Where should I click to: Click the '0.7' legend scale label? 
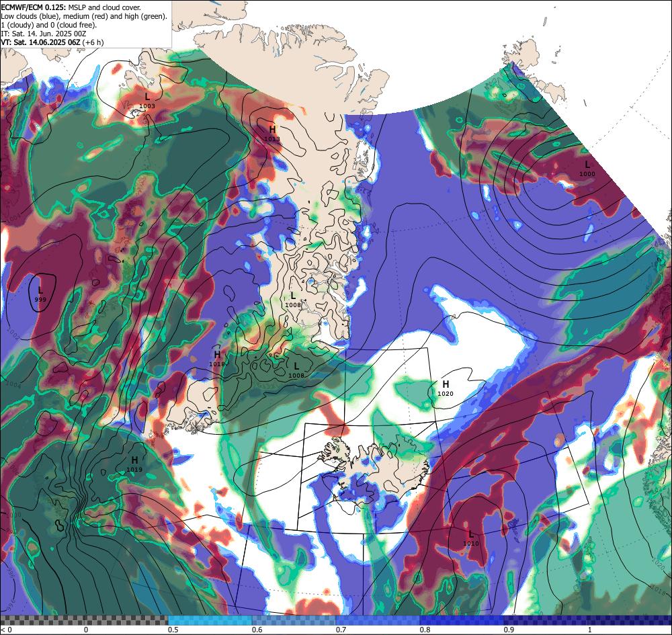coord(341,630)
